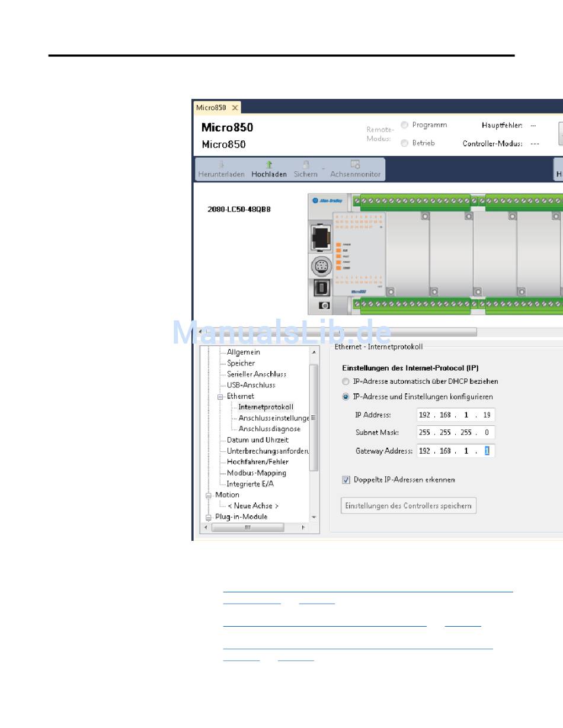This screenshot has height=728, width=563.
Task: Click the settings tree horizontal scrollbar thumb
Action: click(248, 527)
